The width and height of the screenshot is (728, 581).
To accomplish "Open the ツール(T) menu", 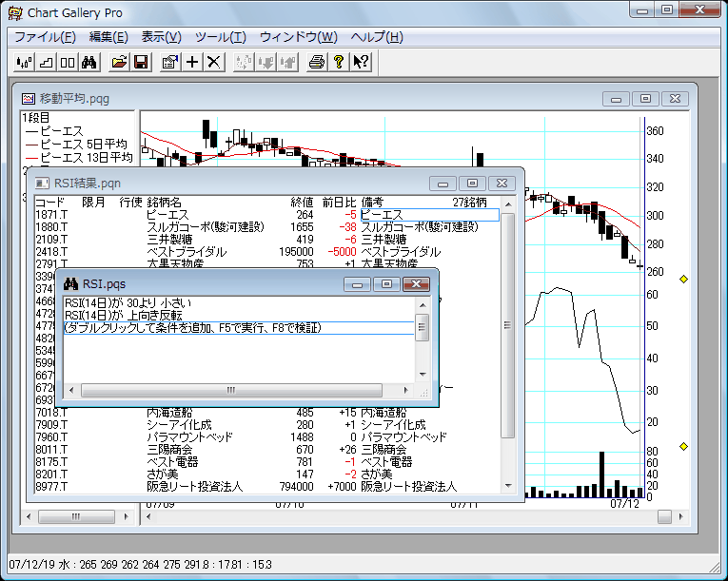I will click(220, 37).
